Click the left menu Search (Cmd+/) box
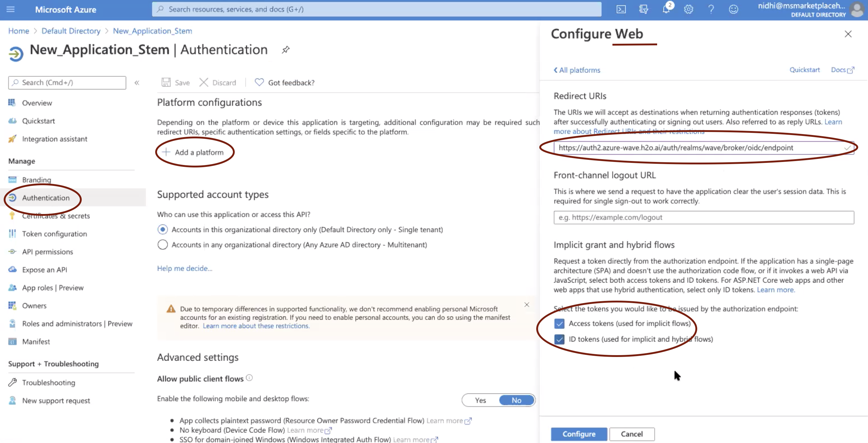 coord(67,83)
